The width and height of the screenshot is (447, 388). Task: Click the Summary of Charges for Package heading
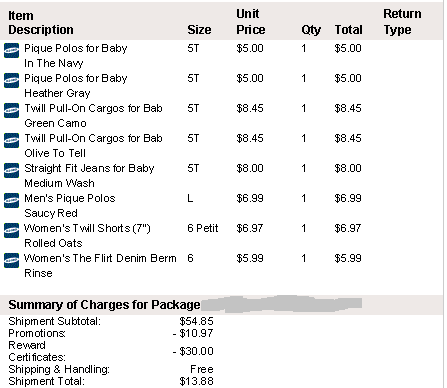click(104, 305)
